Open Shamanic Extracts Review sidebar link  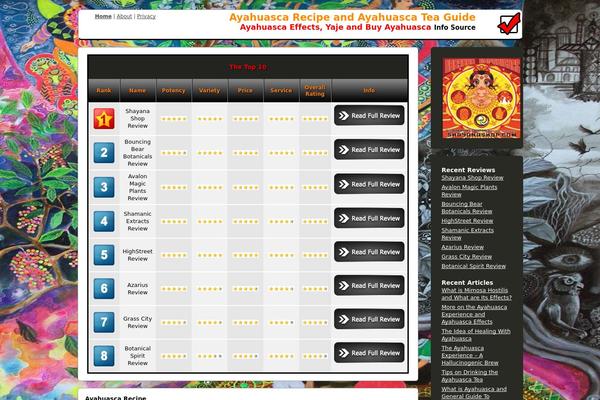tap(467, 234)
